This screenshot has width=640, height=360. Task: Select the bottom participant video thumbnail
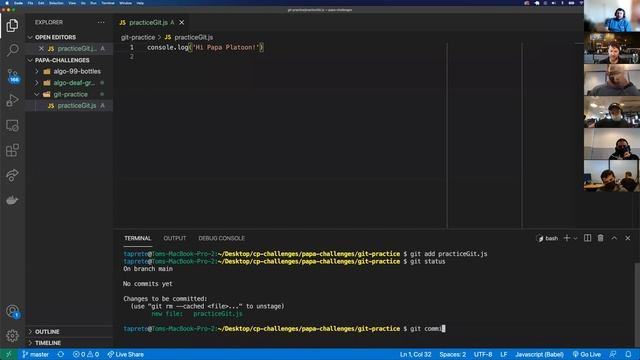(612, 176)
